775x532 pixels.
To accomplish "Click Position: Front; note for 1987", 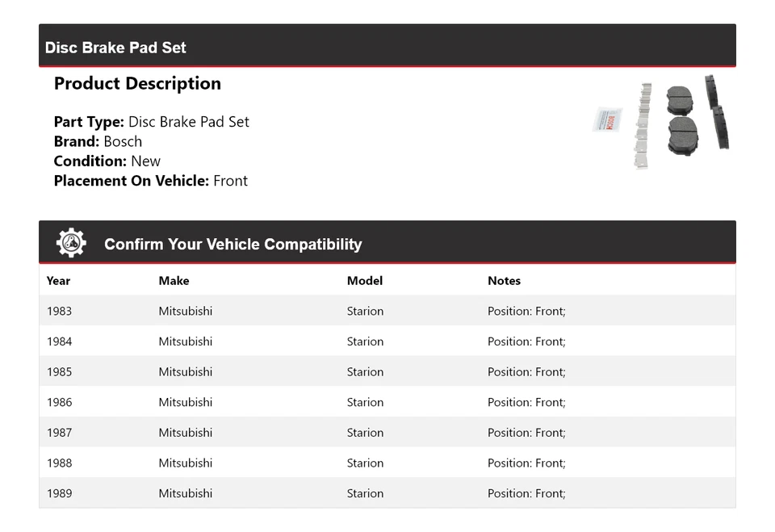I will point(526,433).
